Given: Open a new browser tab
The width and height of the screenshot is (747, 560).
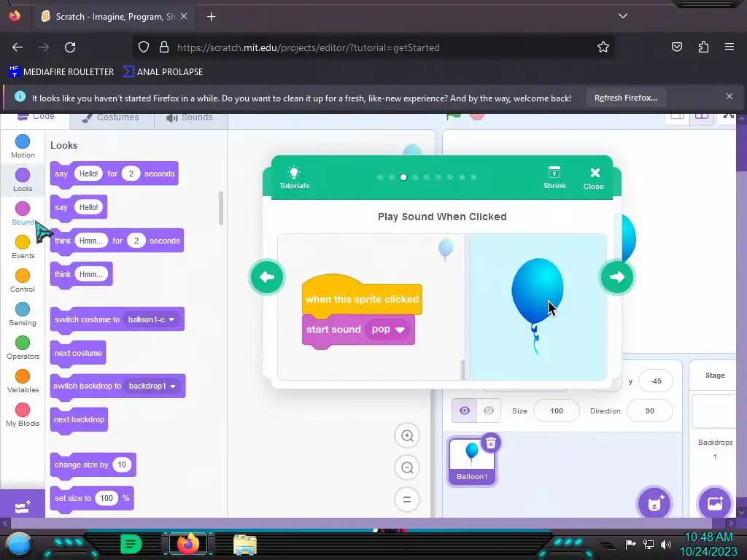Looking at the screenshot, I should click(212, 17).
